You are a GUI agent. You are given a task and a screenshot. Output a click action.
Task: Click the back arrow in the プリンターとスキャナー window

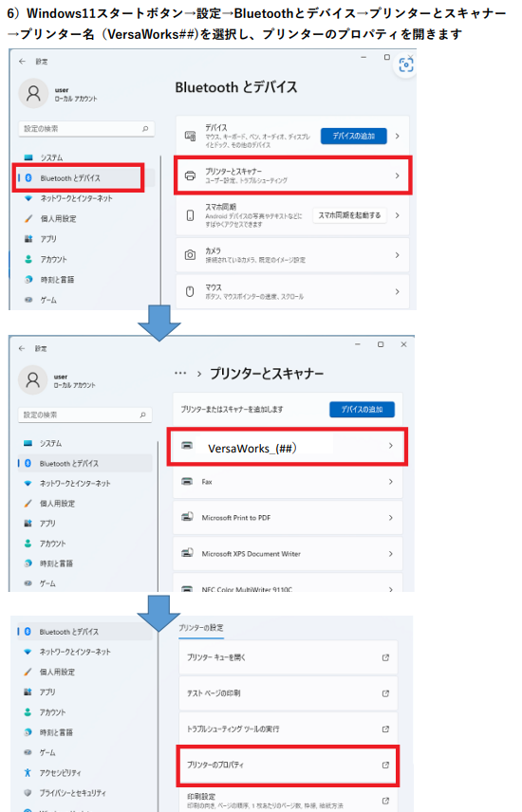22,348
